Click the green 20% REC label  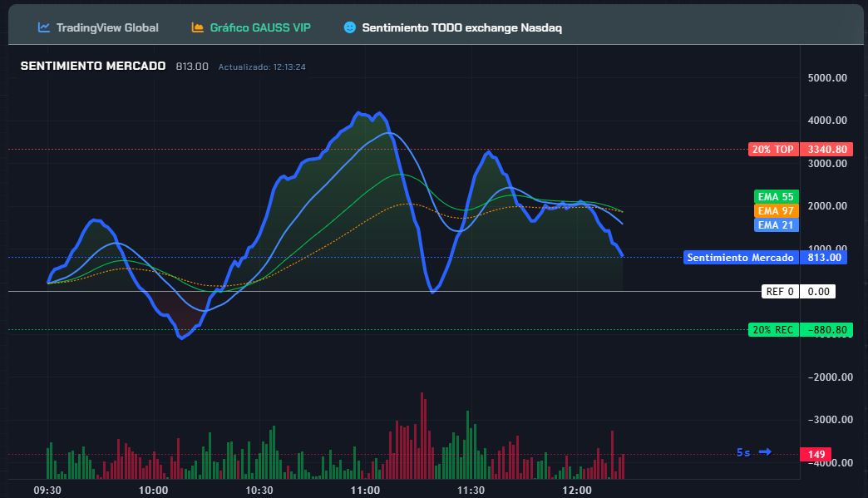pos(773,330)
